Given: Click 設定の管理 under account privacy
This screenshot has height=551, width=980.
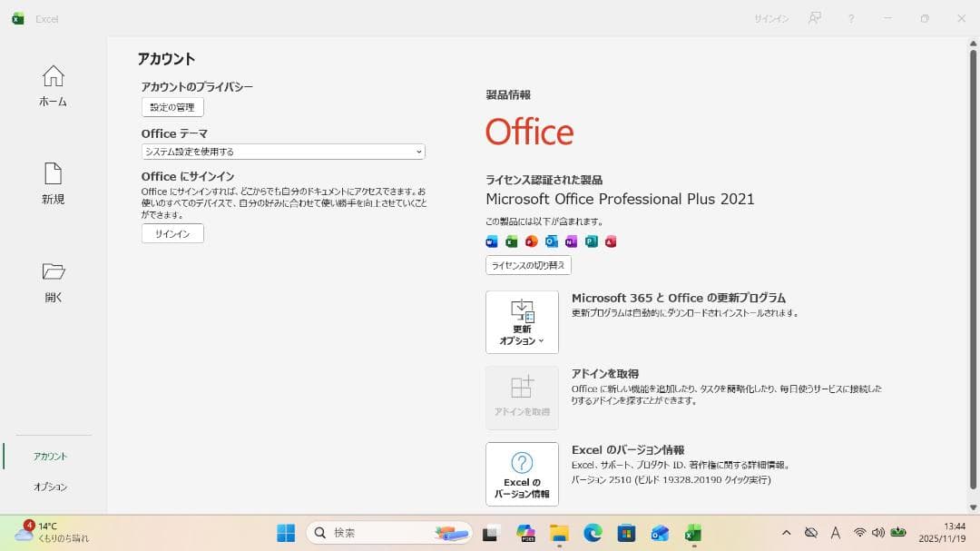Looking at the screenshot, I should (171, 106).
